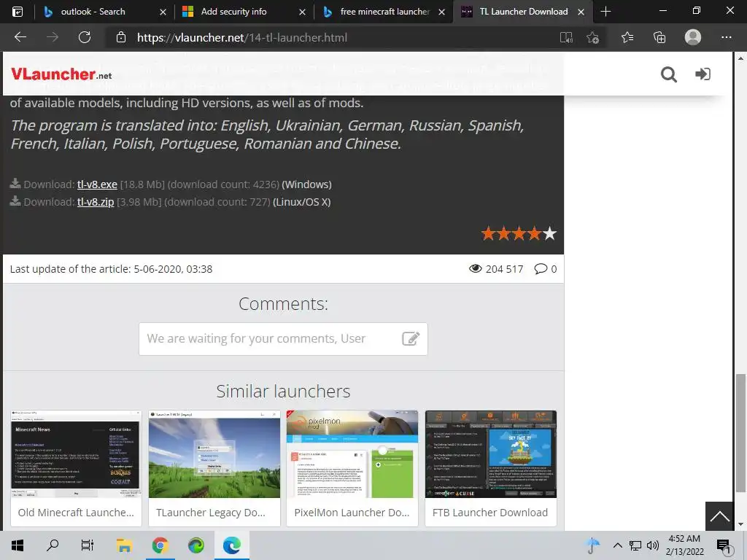Image resolution: width=747 pixels, height=560 pixels.
Task: Rate the launcher five stars
Action: coord(550,233)
